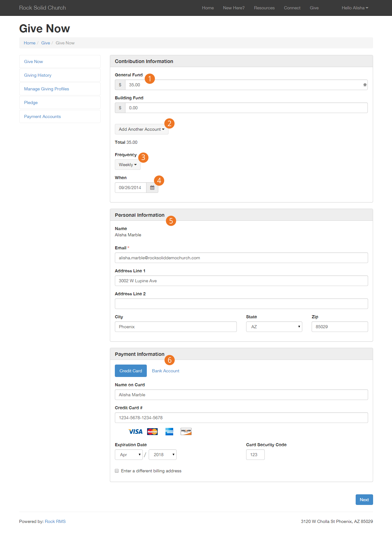Viewport: 392px width, 540px height.
Task: Click the Discover card logo
Action: 186,432
